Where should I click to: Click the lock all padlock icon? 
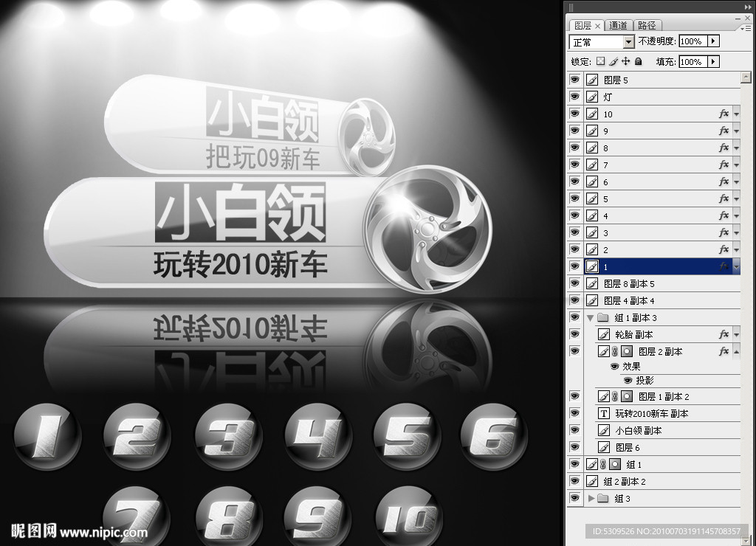tap(638, 62)
